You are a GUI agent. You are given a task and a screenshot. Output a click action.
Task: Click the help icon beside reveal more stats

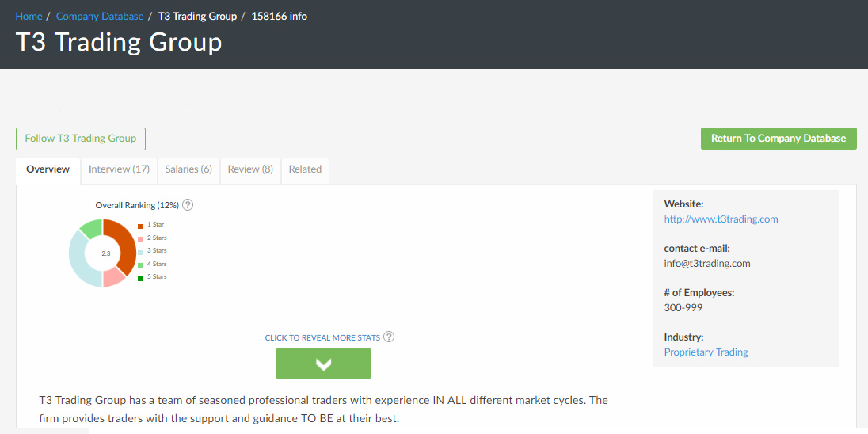(x=388, y=337)
